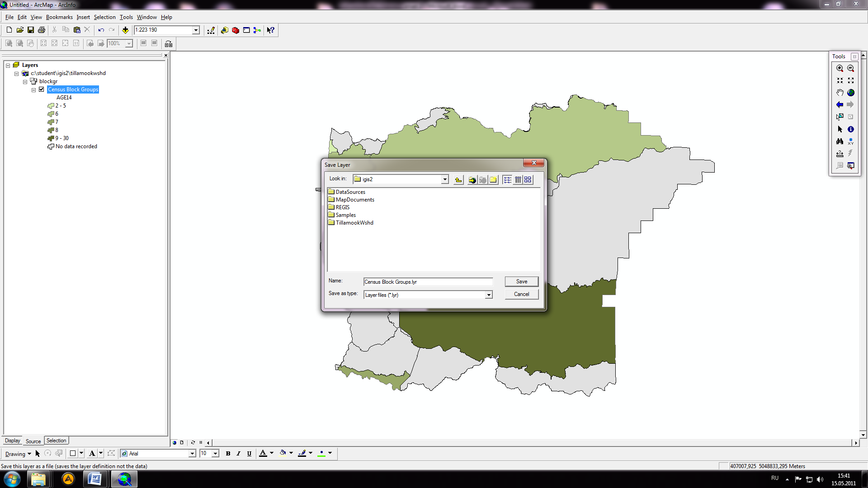Open the Editor toolbar icon

click(211, 30)
